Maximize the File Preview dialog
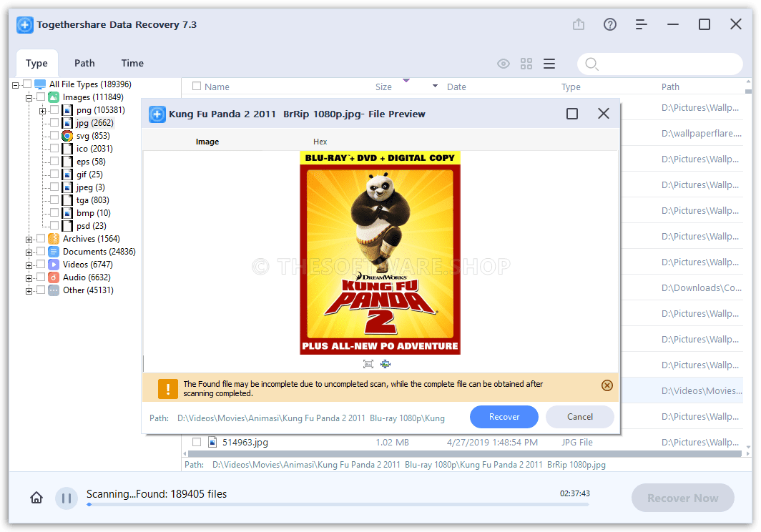Viewport: 761px width, 532px height. [x=571, y=114]
